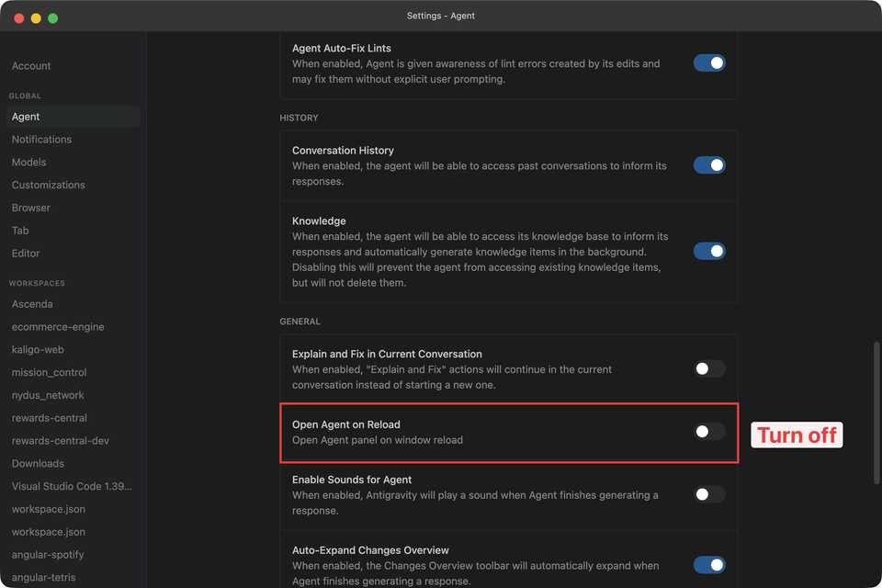Select the Agent settings tab
The image size is (882, 588).
(x=25, y=116)
